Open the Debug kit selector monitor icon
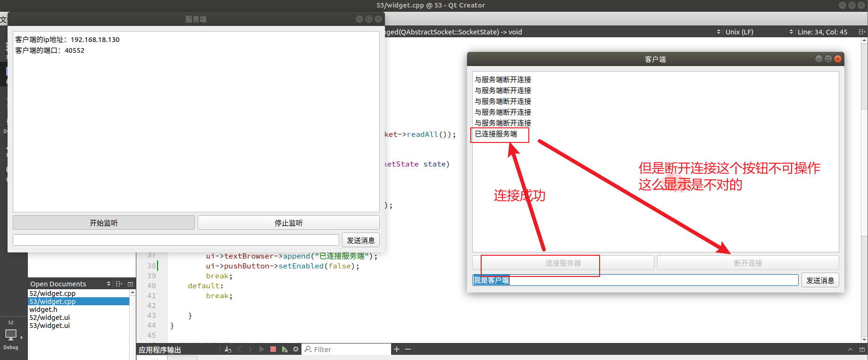 [x=11, y=335]
